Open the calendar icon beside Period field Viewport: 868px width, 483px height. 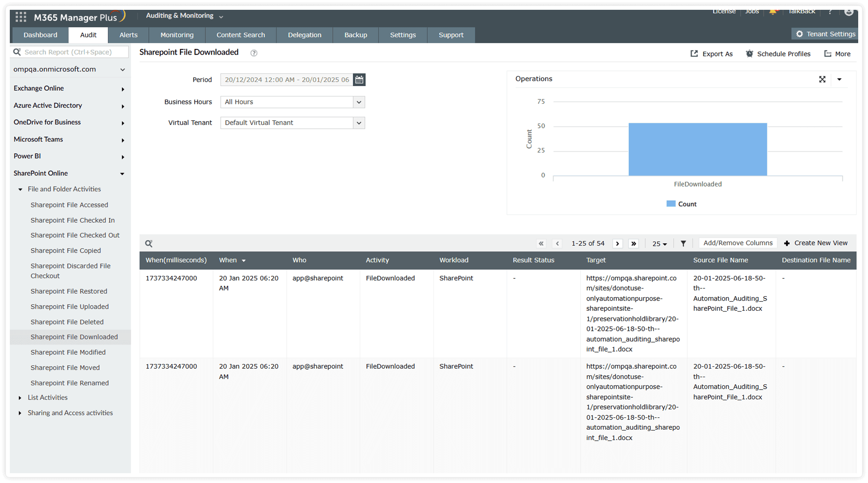(x=359, y=80)
